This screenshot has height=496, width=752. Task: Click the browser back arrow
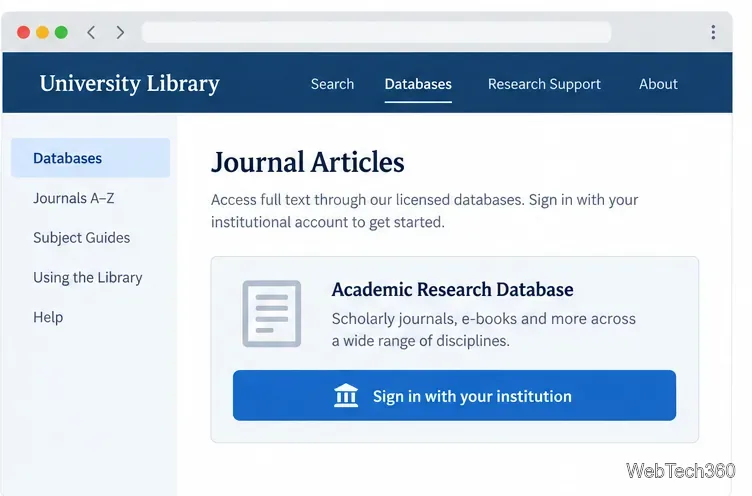pos(91,32)
